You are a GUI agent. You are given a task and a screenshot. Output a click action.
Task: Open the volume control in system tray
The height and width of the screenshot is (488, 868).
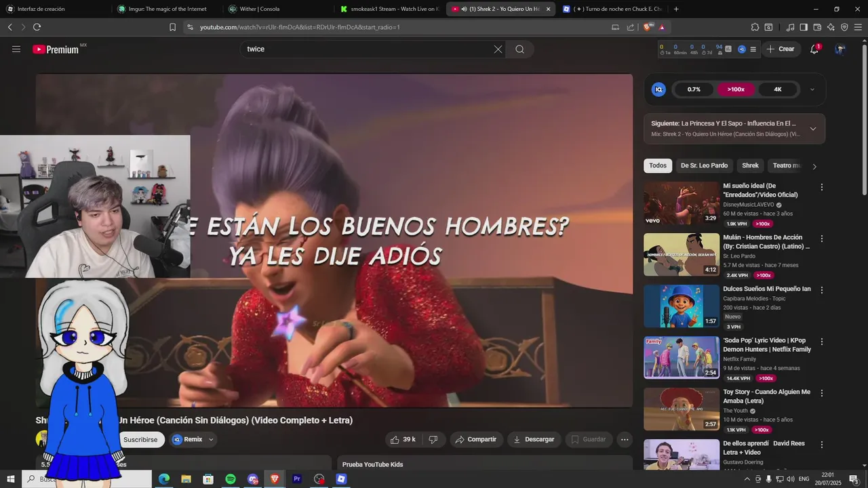[790, 479]
